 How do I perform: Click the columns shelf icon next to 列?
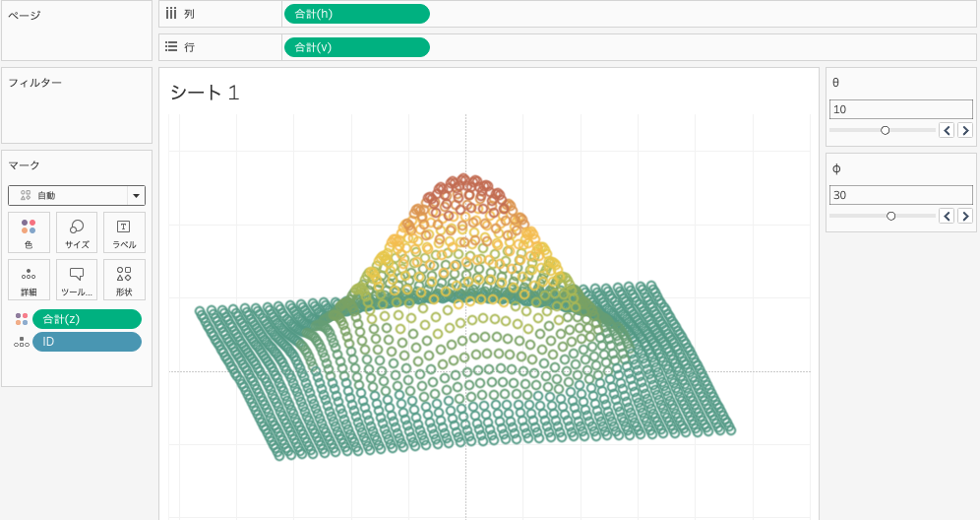(171, 13)
